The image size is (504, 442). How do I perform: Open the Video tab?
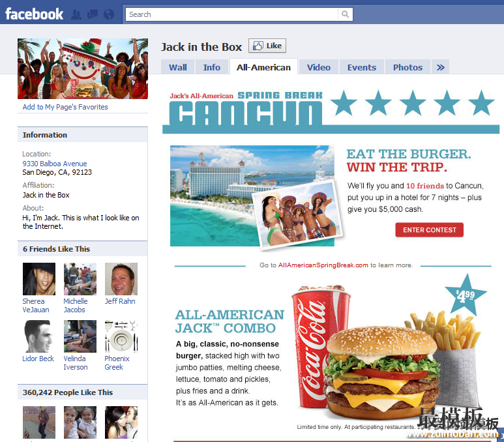click(x=319, y=67)
